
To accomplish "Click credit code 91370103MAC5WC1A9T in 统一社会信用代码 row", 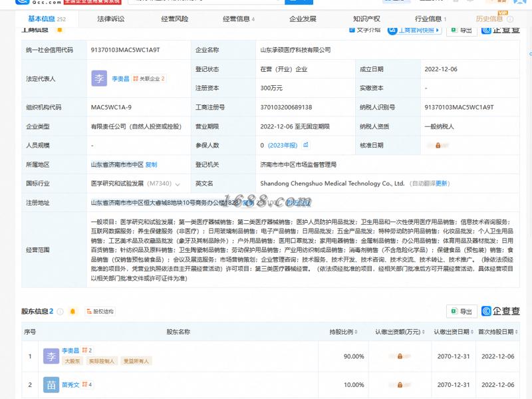I will coord(125,50).
